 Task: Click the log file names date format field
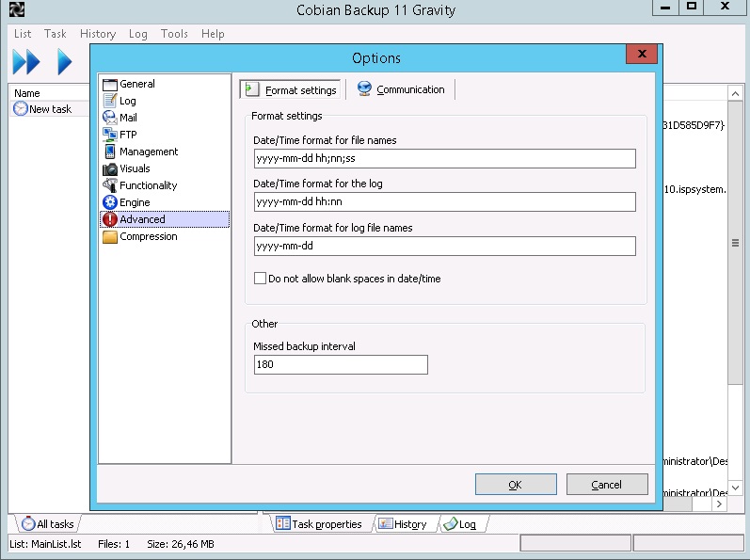[x=445, y=246]
